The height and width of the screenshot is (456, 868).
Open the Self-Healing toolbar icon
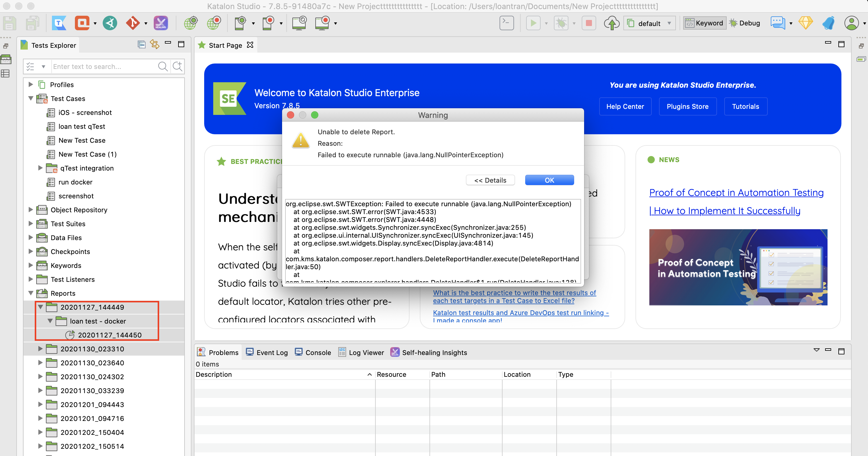pos(161,23)
